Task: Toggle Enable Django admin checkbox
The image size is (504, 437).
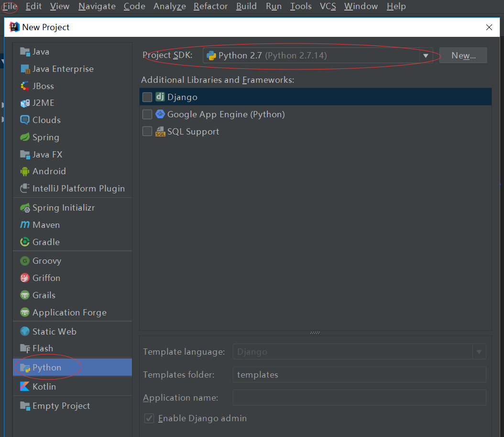Action: 149,418
